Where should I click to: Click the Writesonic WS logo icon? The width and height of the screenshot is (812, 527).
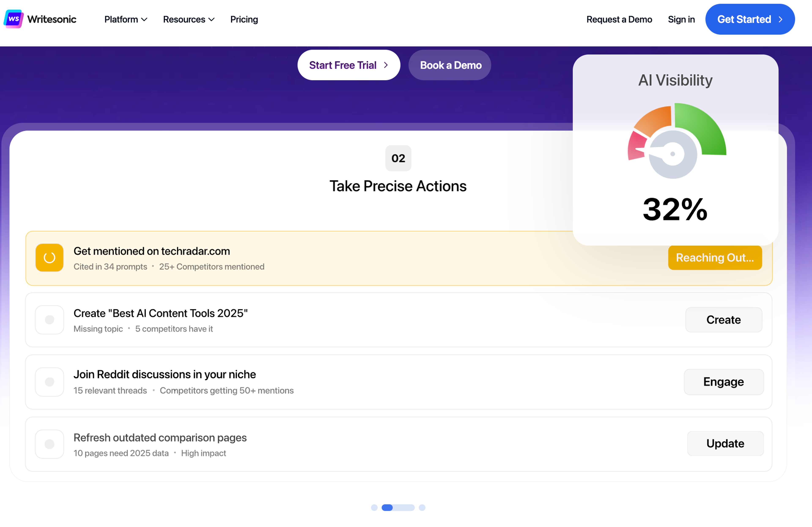14,19
